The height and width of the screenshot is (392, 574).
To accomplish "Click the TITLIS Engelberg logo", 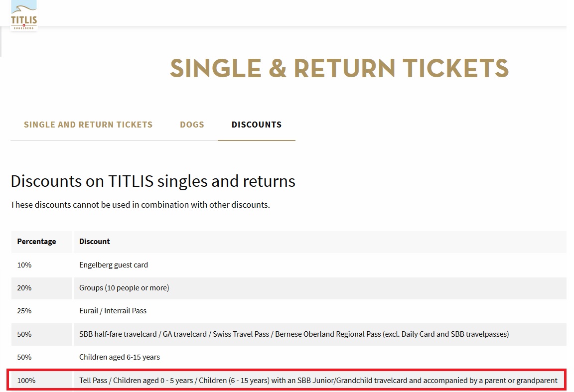I will coord(24,15).
